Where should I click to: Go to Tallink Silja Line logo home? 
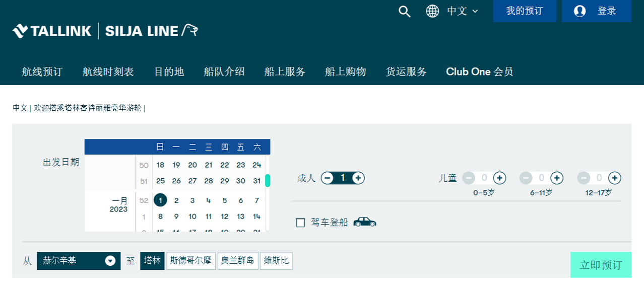click(x=105, y=31)
